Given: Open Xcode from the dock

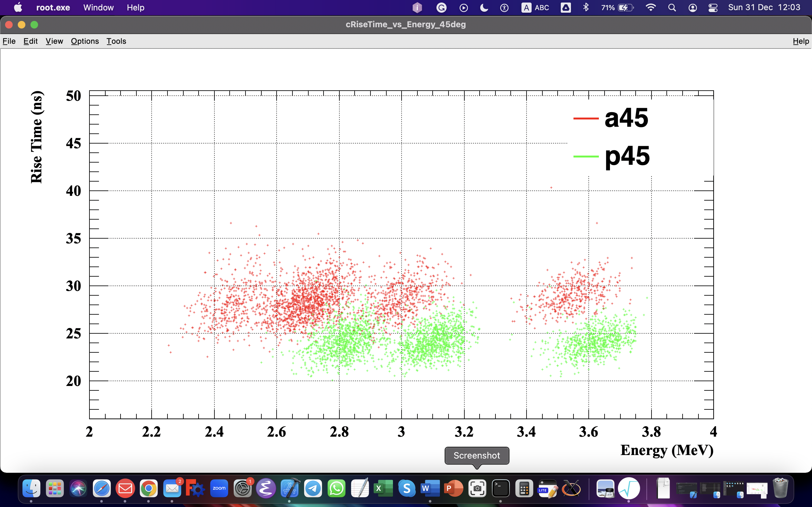Looking at the screenshot, I should pyautogui.click(x=290, y=488).
